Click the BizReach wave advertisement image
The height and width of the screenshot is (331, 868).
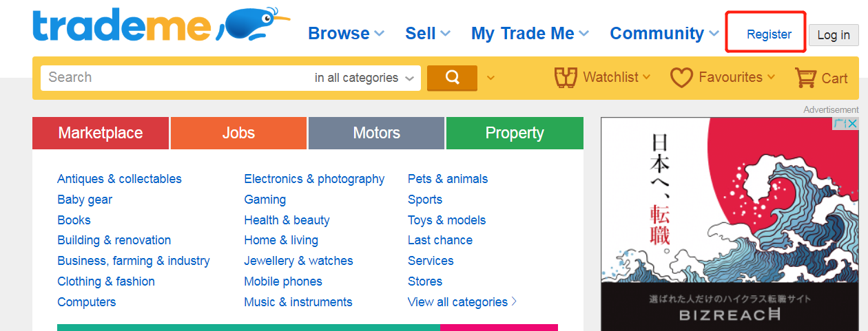[730, 220]
